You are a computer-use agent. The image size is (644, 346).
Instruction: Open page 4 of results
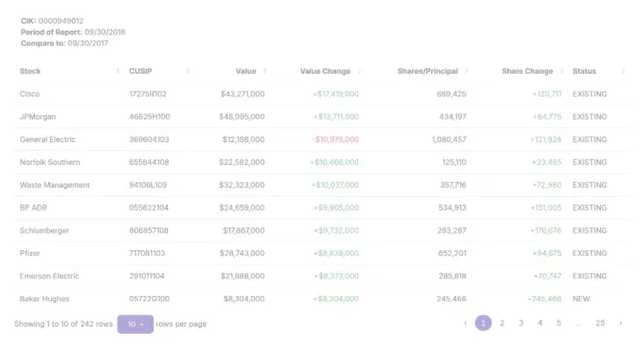tap(539, 323)
